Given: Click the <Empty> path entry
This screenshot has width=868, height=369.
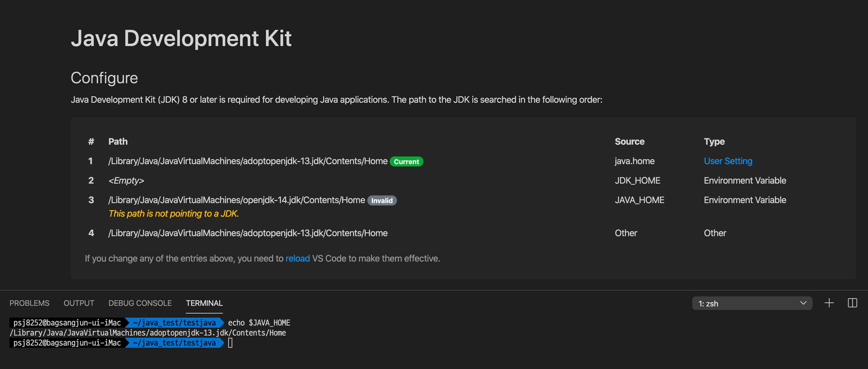Looking at the screenshot, I should (126, 181).
